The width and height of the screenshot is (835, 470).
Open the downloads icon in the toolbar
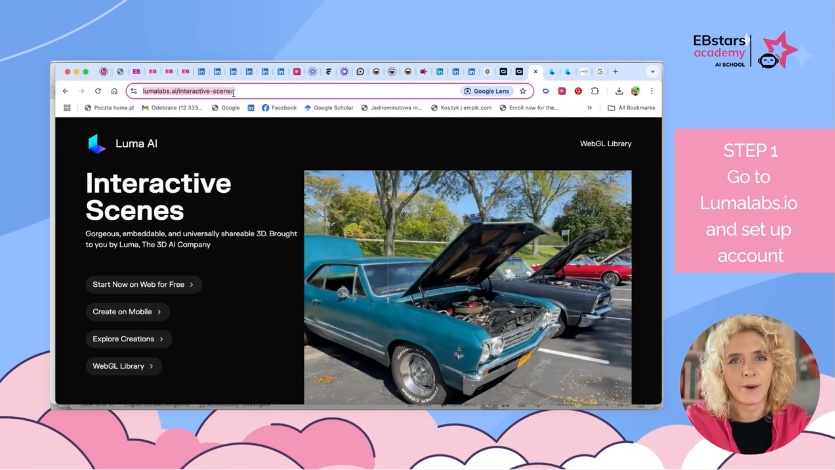pos(619,91)
